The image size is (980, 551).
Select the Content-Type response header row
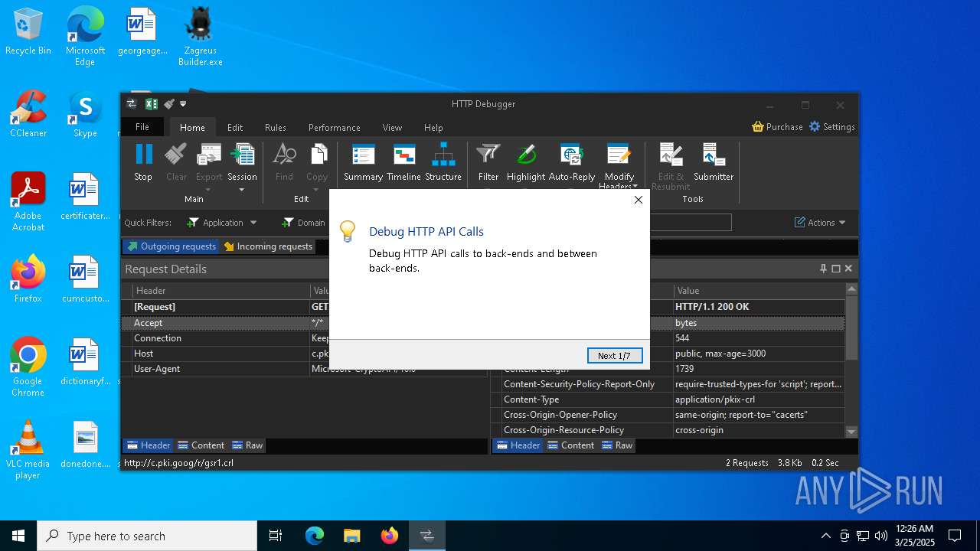[668, 399]
